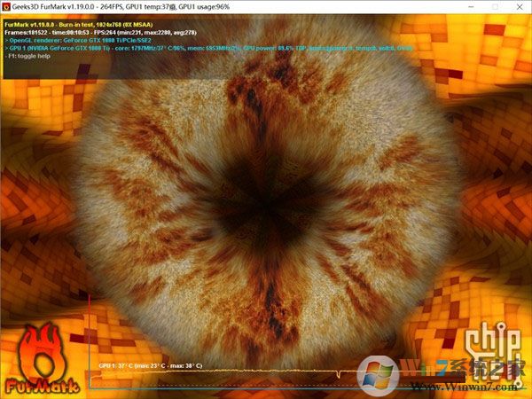532x399 pixels.
Task: Maximize the FurMark window
Action: click(495, 6)
